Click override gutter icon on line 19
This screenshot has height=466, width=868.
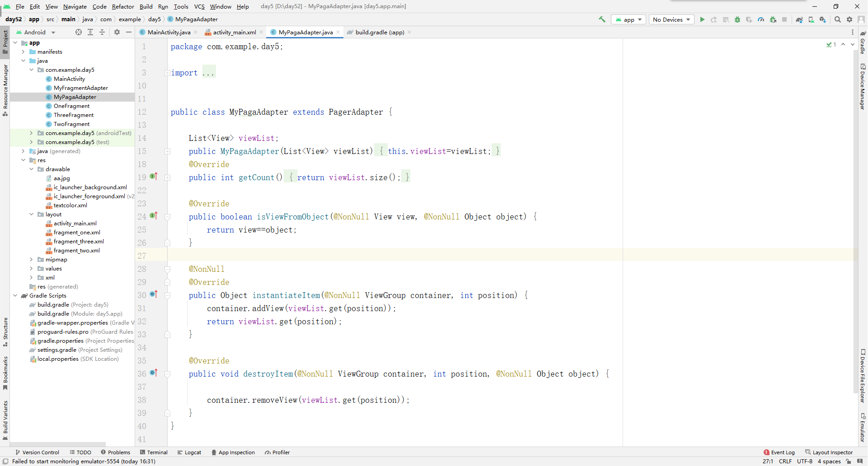tap(154, 177)
